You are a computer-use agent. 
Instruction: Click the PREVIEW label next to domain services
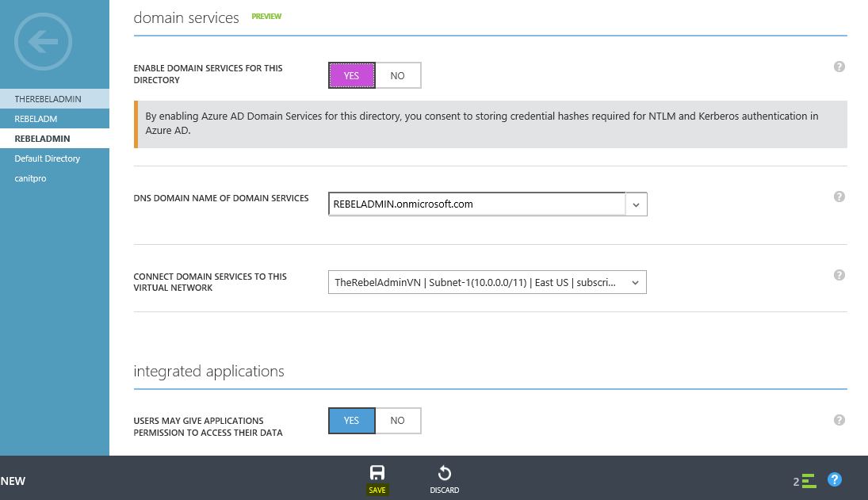[x=266, y=17]
